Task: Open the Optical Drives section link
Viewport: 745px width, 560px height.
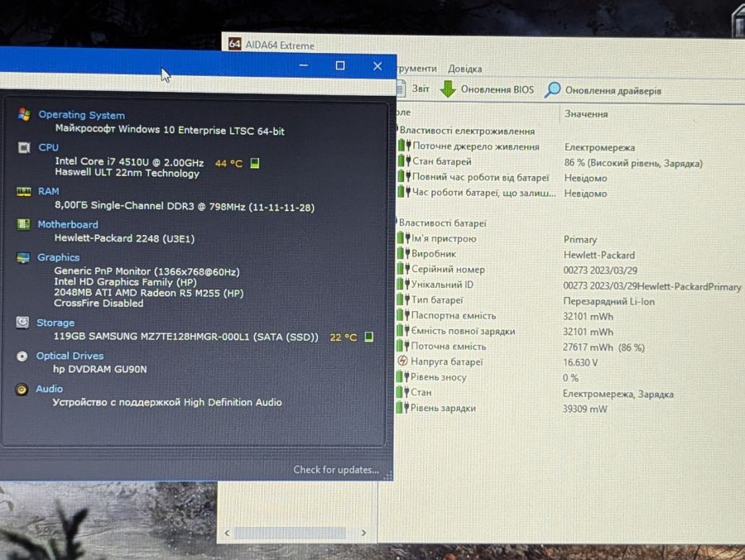Action: click(x=70, y=356)
